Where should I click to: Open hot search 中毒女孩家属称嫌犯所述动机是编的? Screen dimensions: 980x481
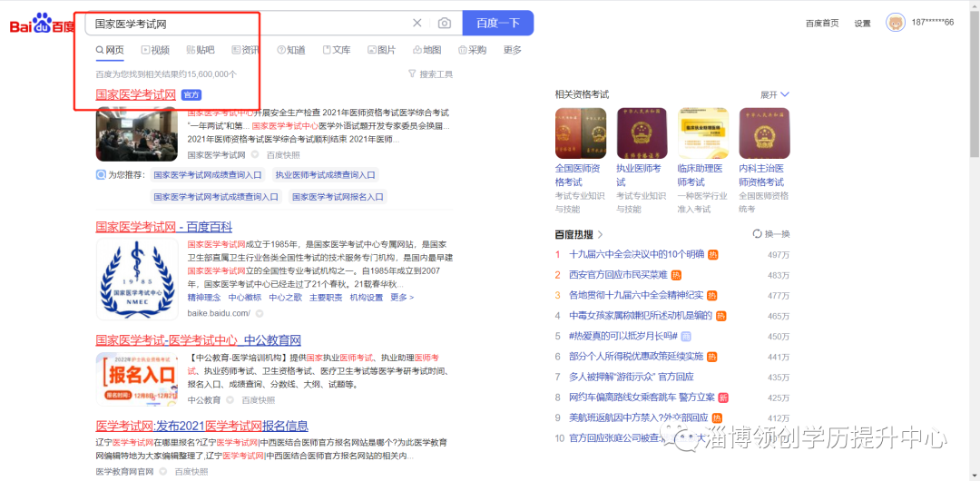[642, 316]
